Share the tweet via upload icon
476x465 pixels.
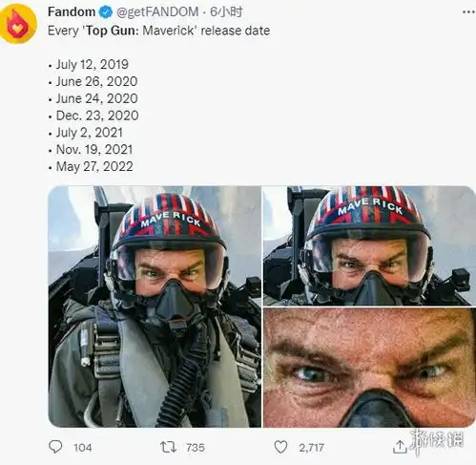(x=400, y=447)
